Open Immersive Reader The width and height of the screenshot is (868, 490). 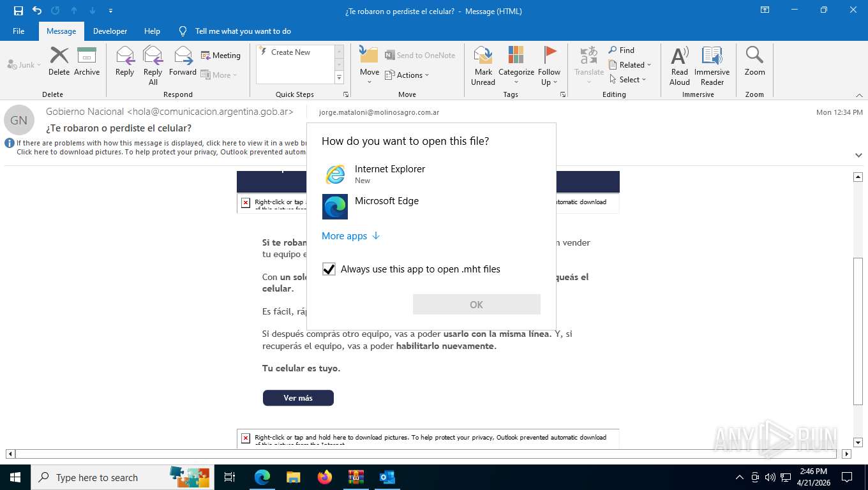(x=712, y=65)
